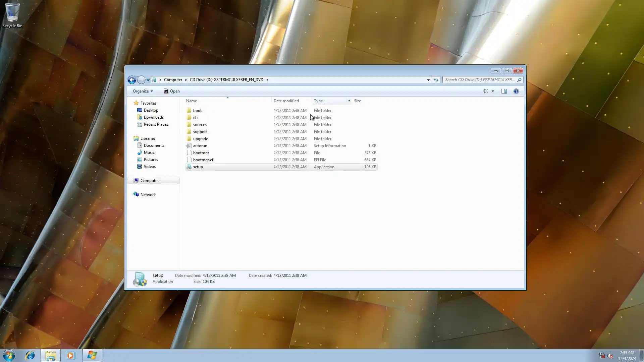Click the search CD Drive input field
This screenshot has height=362, width=644.
(480, 80)
